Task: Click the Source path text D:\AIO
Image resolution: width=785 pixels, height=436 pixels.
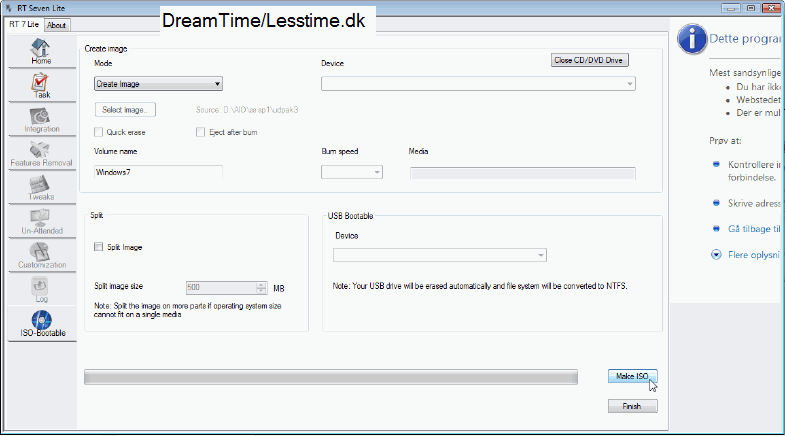Action: [247, 110]
